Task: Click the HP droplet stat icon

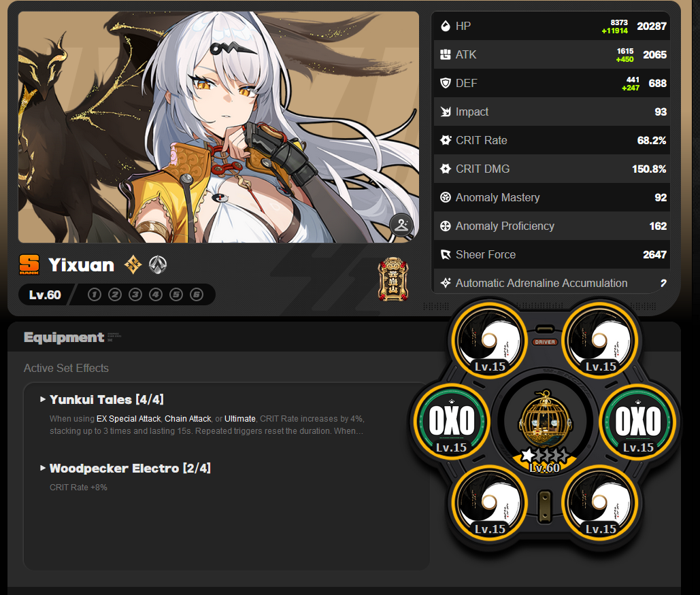Action: click(x=445, y=26)
